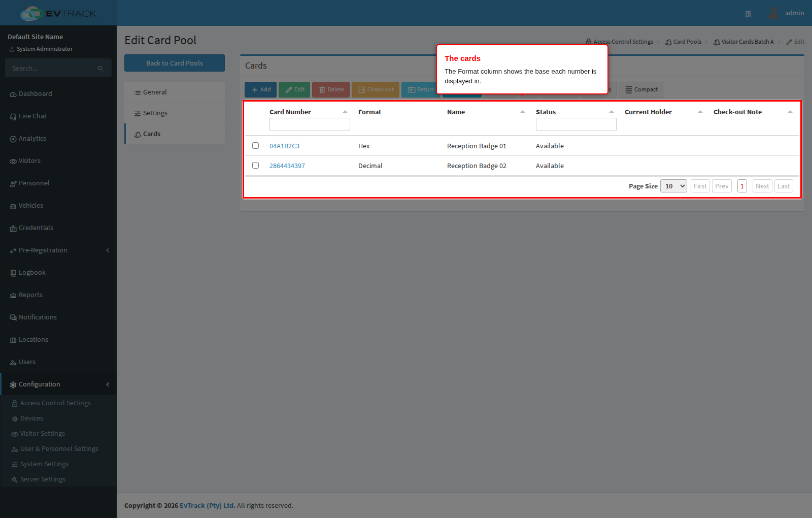
Task: Open the admin user avatar menu
Action: tap(773, 13)
